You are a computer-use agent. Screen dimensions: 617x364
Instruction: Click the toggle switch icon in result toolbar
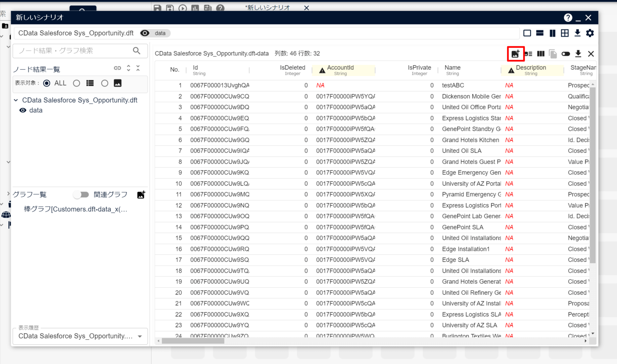[566, 54]
